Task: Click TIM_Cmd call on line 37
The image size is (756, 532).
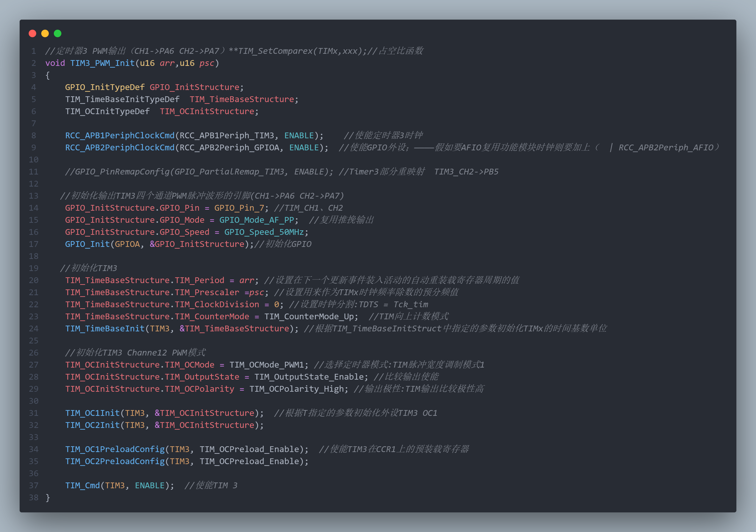Action: point(82,485)
